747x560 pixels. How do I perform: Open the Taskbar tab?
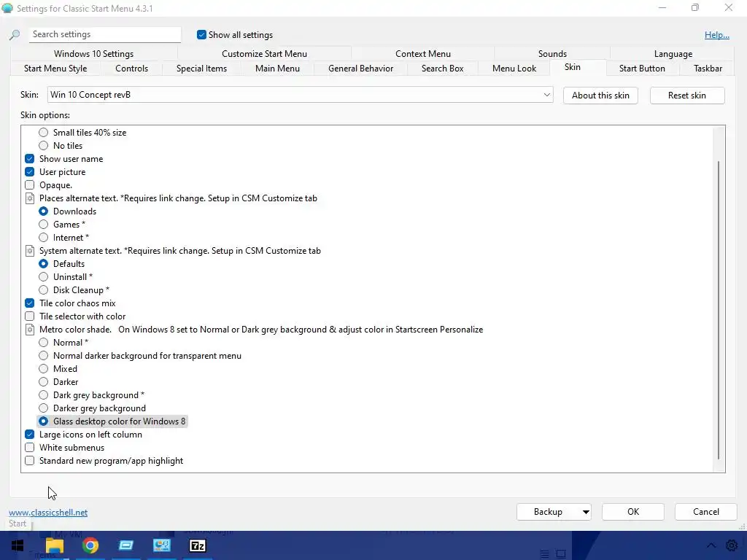[x=708, y=68]
